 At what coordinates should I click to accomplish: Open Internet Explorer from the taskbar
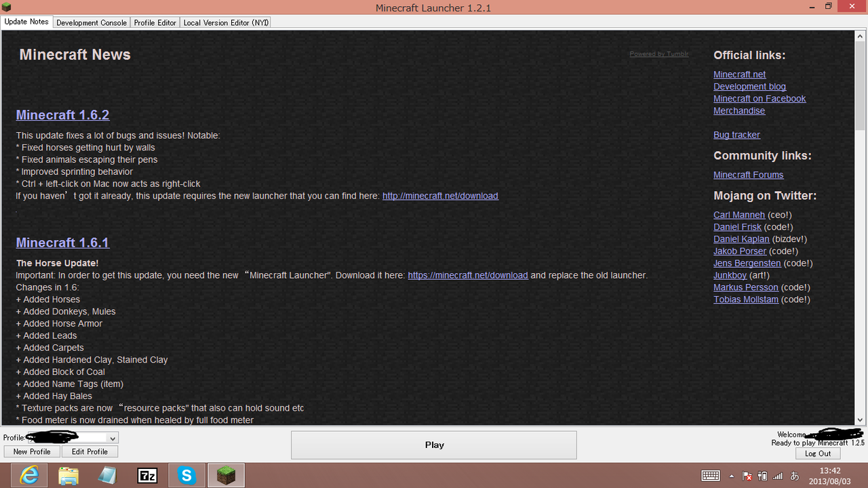[29, 476]
